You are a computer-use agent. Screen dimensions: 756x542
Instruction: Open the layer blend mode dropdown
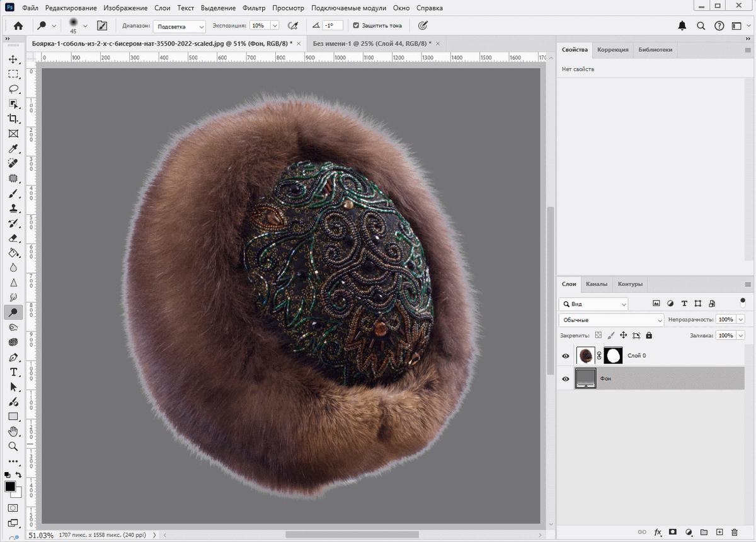pos(611,320)
